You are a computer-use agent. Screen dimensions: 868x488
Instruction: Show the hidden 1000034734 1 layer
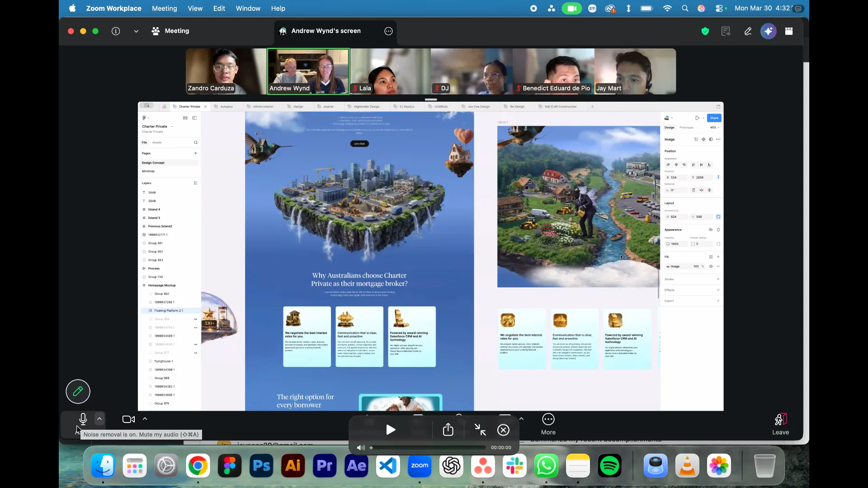pyautogui.click(x=196, y=328)
